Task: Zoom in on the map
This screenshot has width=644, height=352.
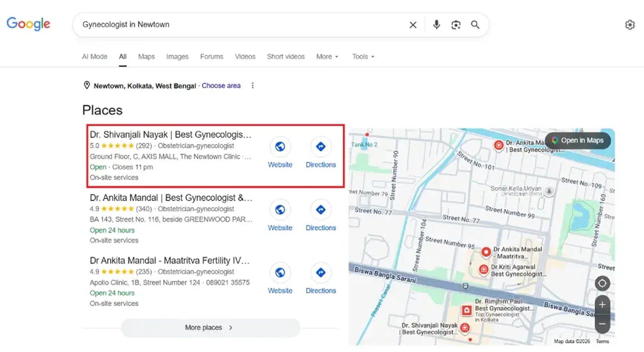Action: tap(602, 305)
